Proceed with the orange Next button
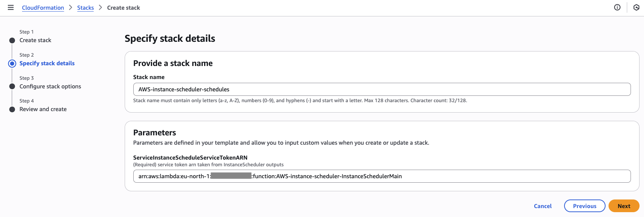The image size is (644, 217). click(x=624, y=206)
